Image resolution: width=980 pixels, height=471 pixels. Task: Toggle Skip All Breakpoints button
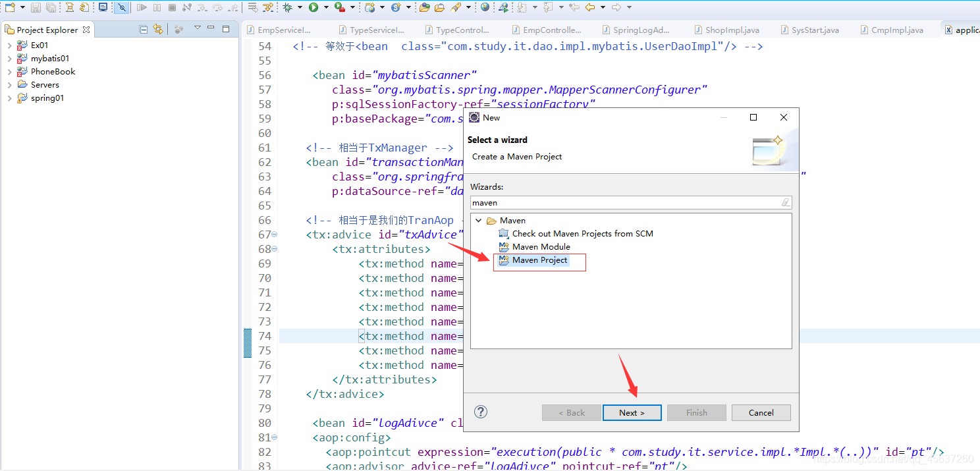pyautogui.click(x=122, y=7)
